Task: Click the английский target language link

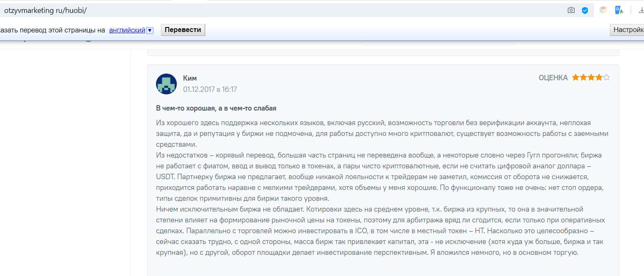Action: click(127, 30)
